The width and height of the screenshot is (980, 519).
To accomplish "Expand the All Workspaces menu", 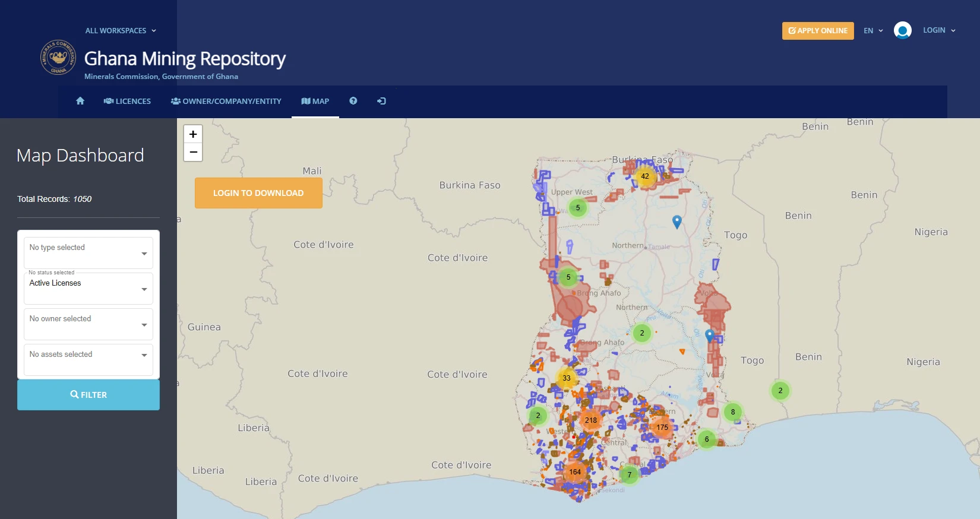I will pyautogui.click(x=121, y=31).
